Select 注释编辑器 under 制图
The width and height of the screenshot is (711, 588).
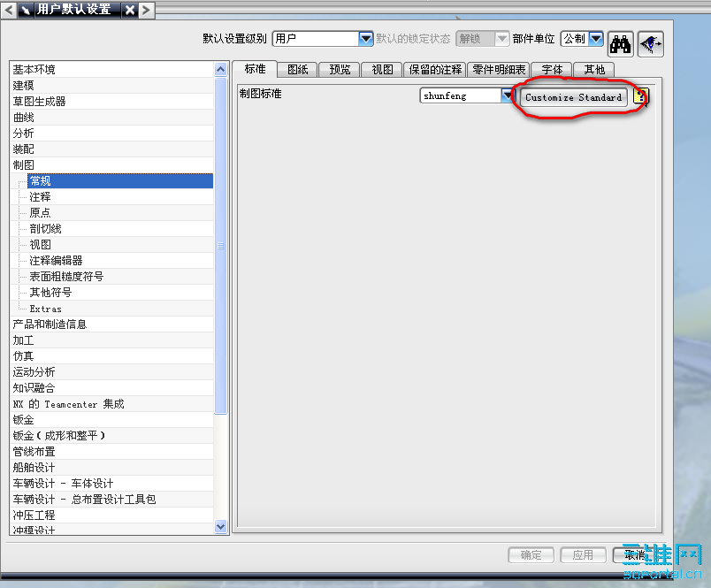click(x=120, y=261)
